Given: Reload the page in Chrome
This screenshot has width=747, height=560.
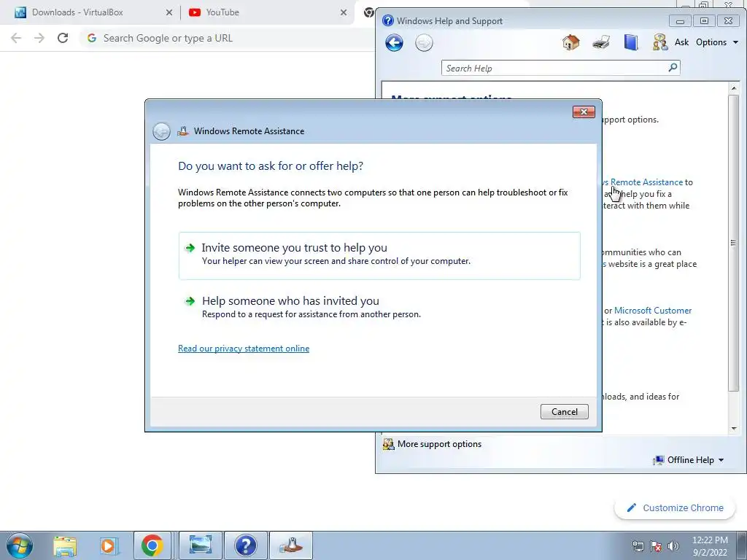Looking at the screenshot, I should (63, 38).
